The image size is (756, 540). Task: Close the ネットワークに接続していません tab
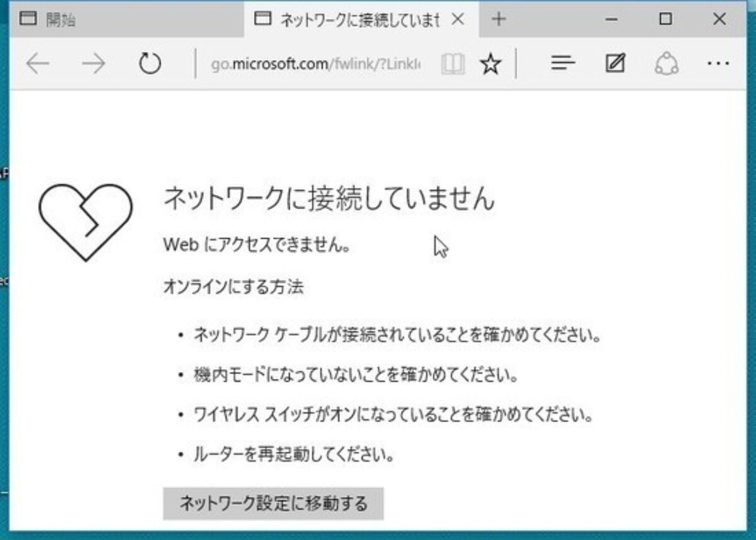459,20
